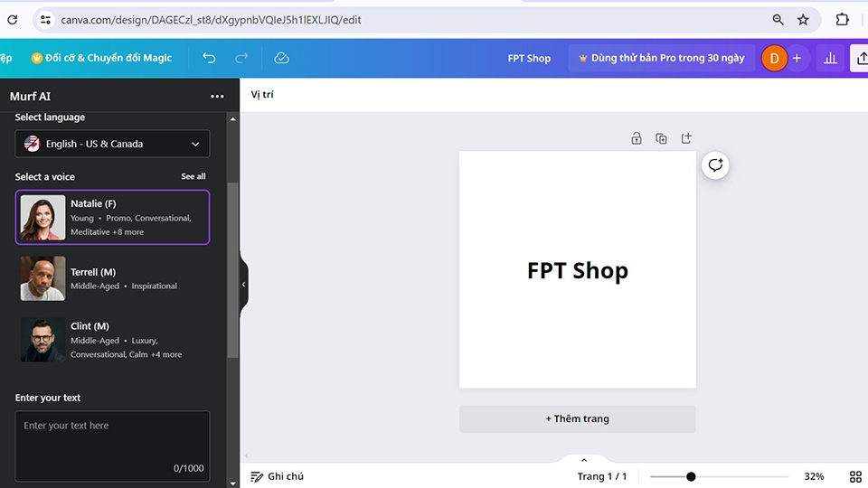This screenshot has width=868, height=488.
Task: Add a new page icon above canvas
Action: pos(686,138)
